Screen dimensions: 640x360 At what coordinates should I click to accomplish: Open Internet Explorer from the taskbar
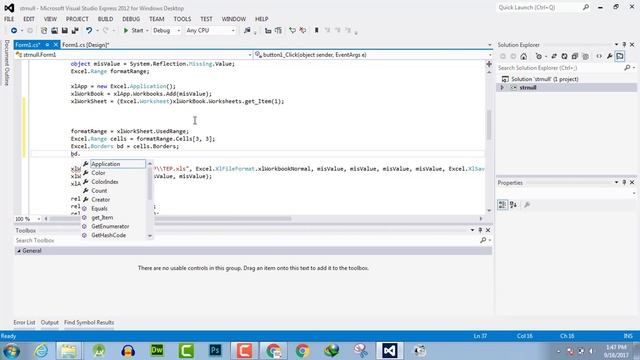click(x=41, y=351)
